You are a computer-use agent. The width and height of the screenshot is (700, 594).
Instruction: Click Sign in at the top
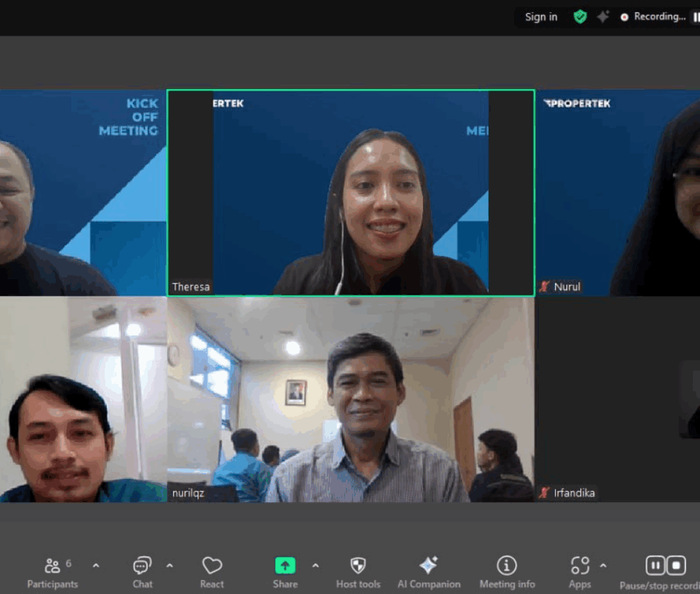[541, 17]
